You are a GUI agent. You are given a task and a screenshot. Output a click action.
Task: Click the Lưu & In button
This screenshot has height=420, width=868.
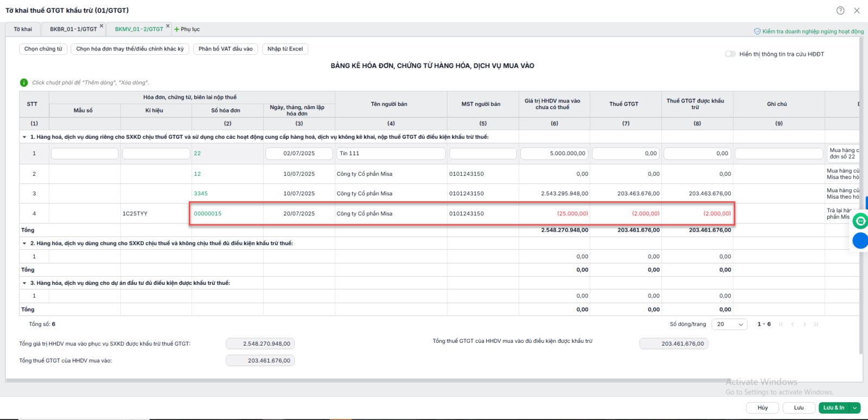834,408
